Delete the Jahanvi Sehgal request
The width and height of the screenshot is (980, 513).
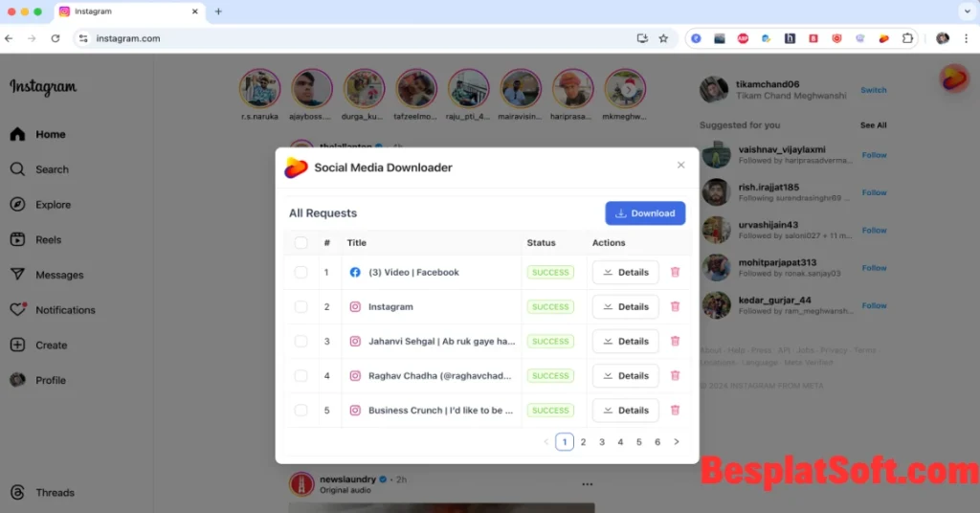[675, 341]
